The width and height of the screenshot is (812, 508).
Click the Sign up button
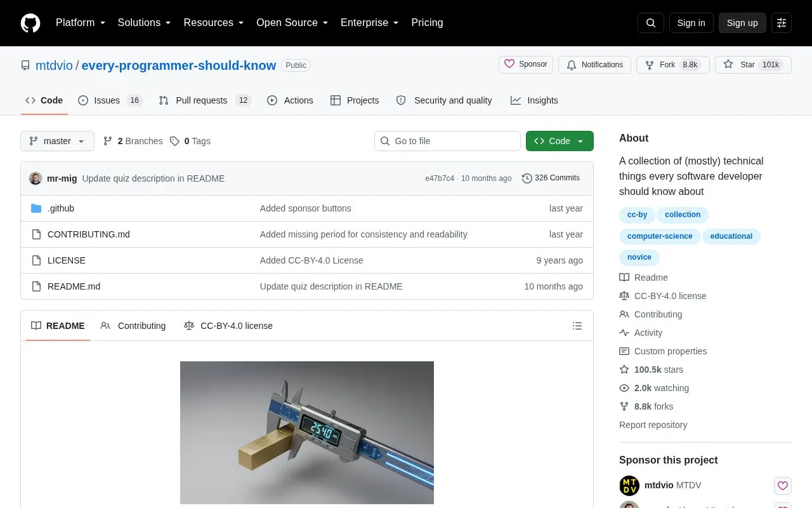point(742,23)
